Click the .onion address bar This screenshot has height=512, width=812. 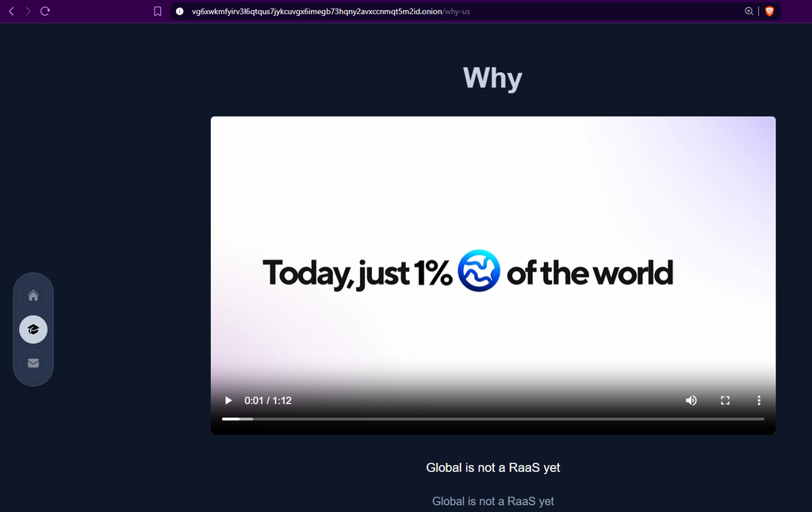(x=333, y=11)
